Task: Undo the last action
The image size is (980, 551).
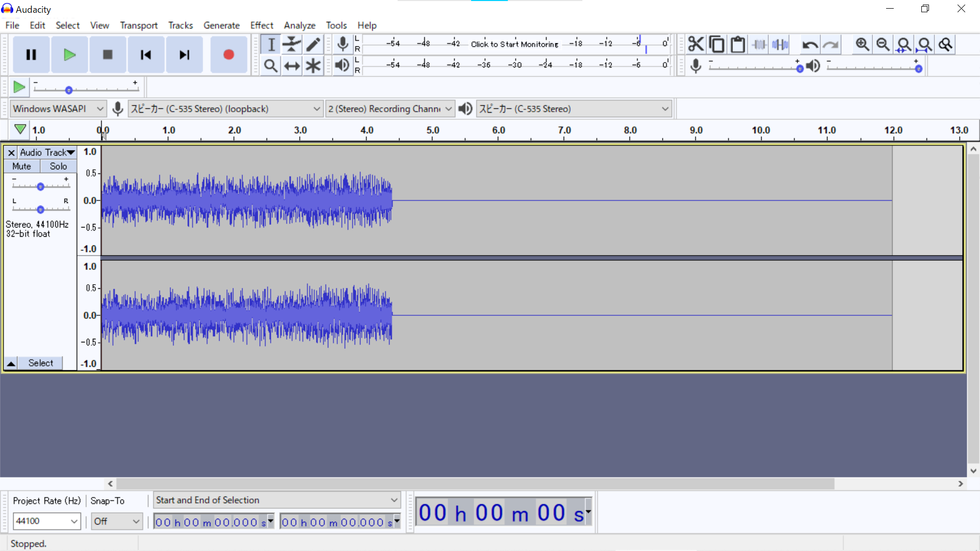Action: pos(810,44)
